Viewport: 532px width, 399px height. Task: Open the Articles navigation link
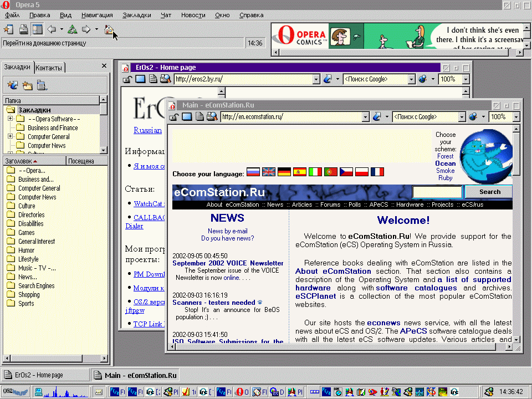(x=302, y=204)
